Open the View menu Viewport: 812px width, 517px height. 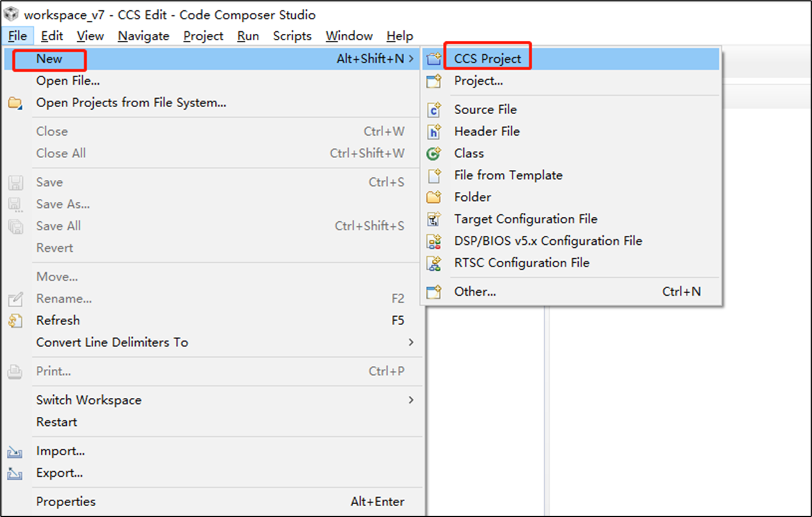point(91,36)
